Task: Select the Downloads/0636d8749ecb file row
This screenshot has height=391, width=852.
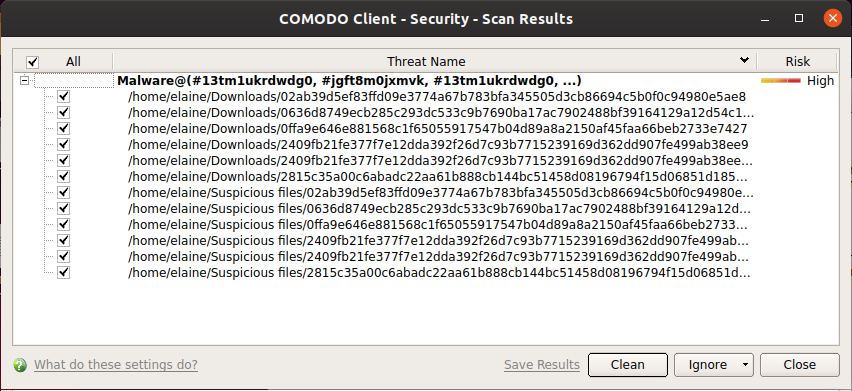Action: (x=441, y=113)
